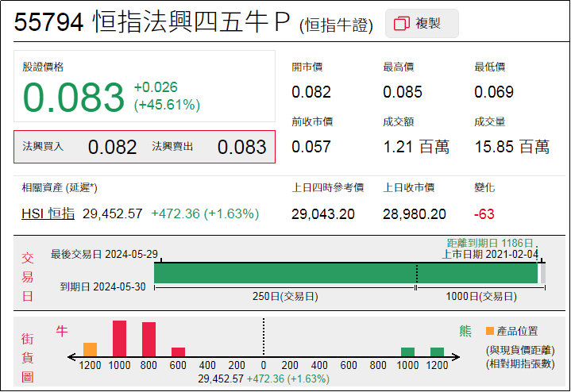Click the HSI index value 29,452.57 beside 恒指

113,213
